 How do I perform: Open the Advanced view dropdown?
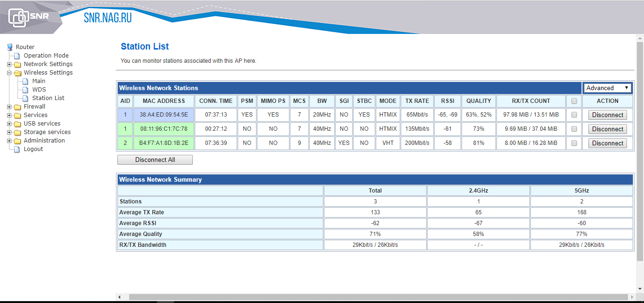607,88
